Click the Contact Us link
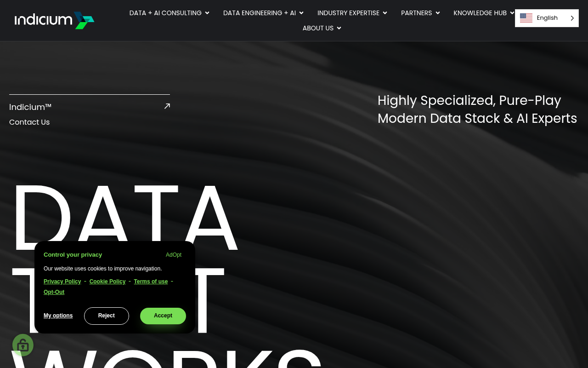588x368 pixels. click(x=29, y=122)
